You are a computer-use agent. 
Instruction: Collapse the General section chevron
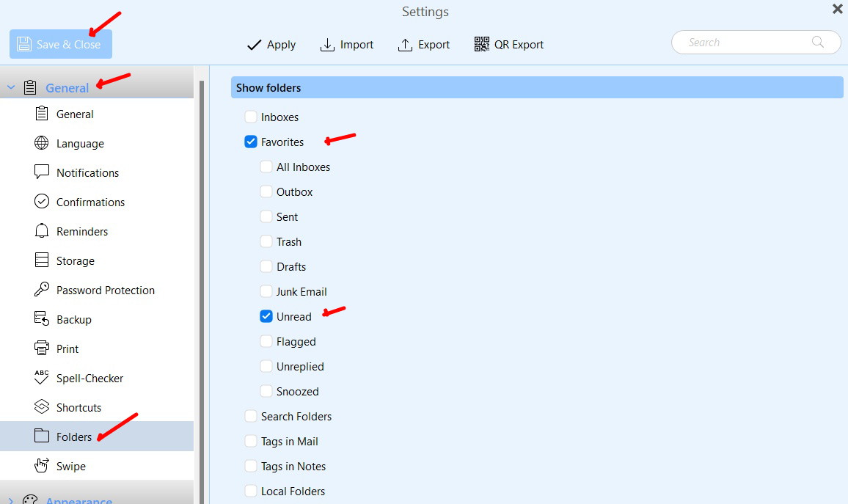click(x=11, y=87)
